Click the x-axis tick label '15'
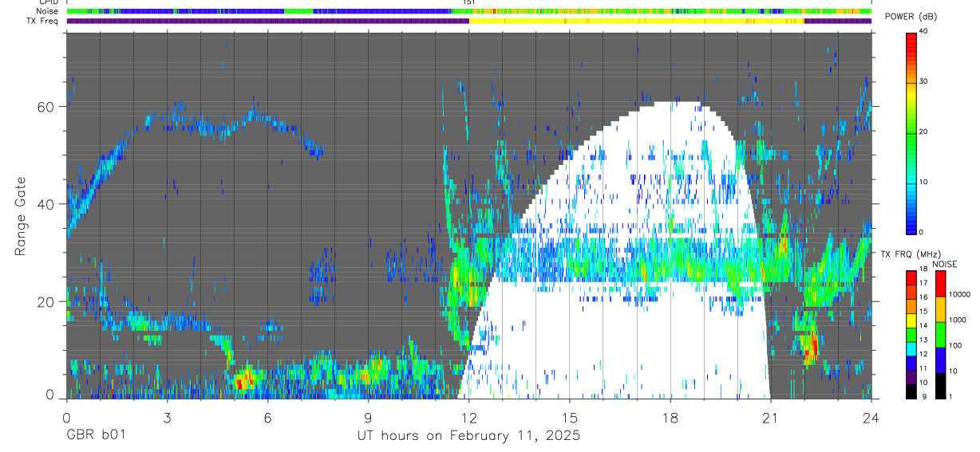Screen dimensions: 980x452 (569, 417)
